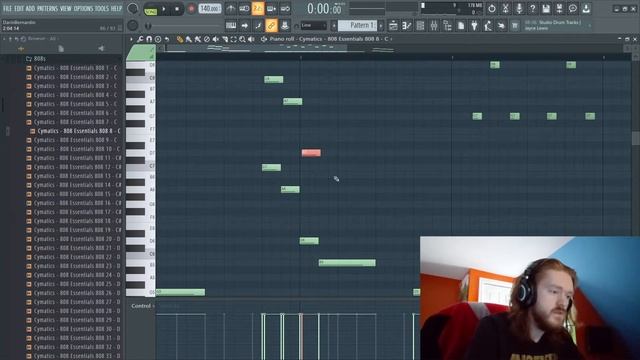
Task: Select the Select marquee tool
Action: (233, 39)
